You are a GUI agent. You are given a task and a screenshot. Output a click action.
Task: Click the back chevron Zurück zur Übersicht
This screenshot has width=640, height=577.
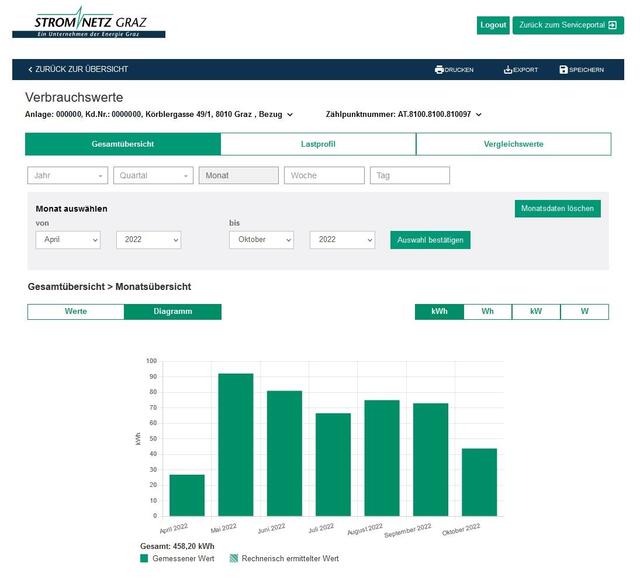pyautogui.click(x=30, y=70)
